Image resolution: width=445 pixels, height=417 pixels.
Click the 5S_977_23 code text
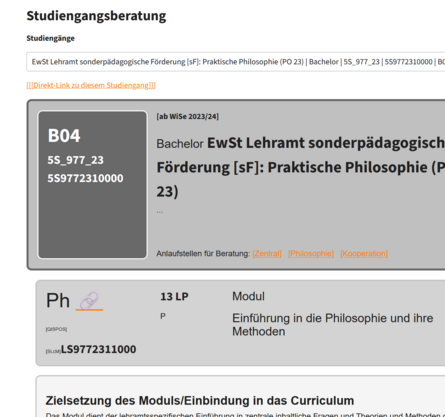pos(76,160)
